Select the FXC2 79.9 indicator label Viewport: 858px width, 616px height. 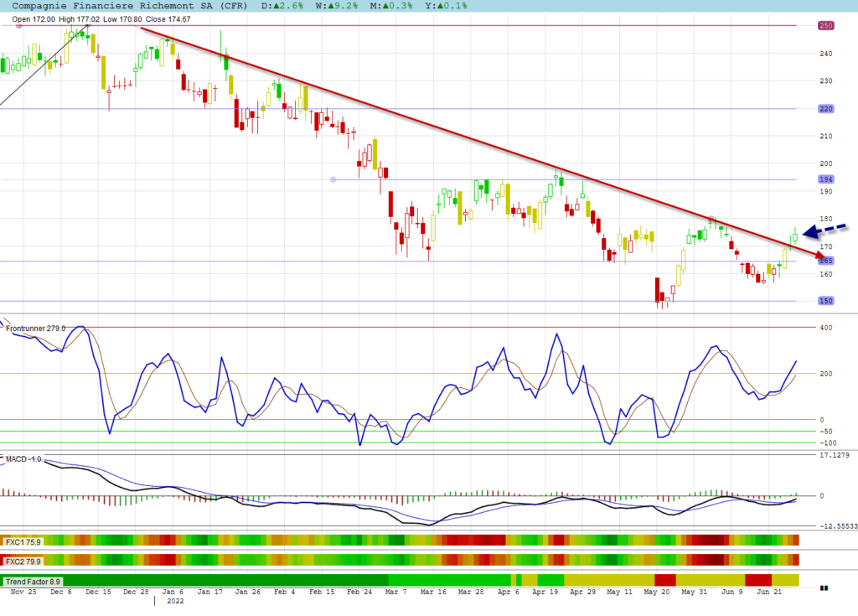23,562
